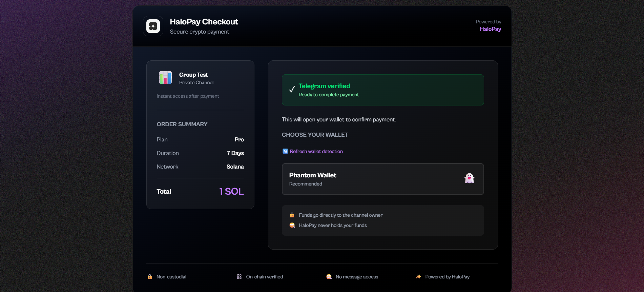Click the Group Test channel avatar

(165, 78)
